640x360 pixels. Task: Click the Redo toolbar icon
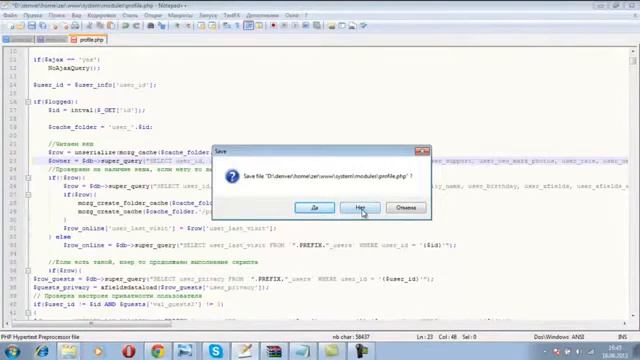coord(136,26)
